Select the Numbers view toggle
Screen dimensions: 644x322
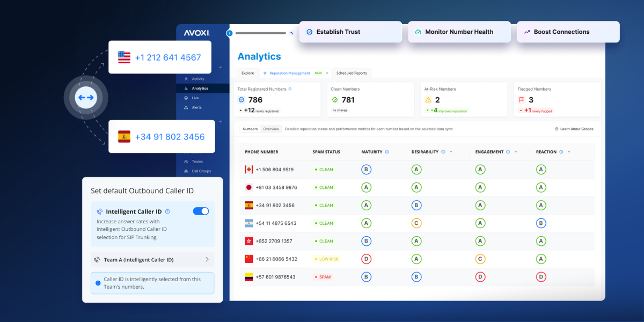[250, 129]
